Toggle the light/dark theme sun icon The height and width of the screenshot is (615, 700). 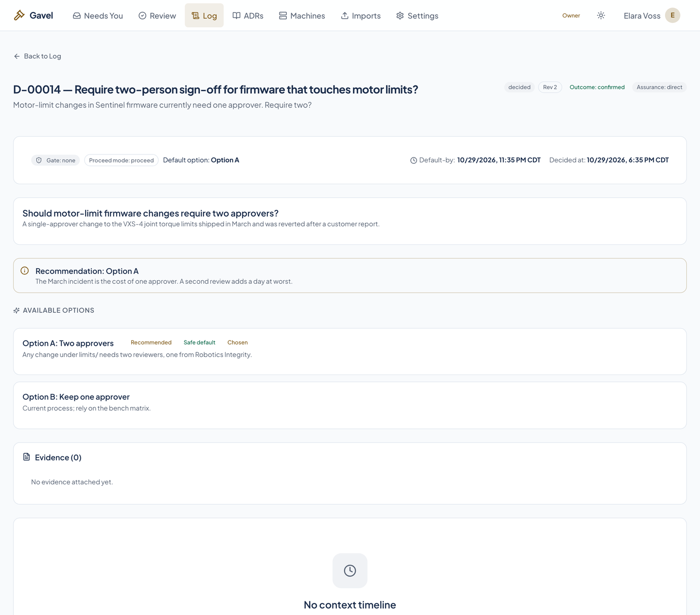point(601,16)
